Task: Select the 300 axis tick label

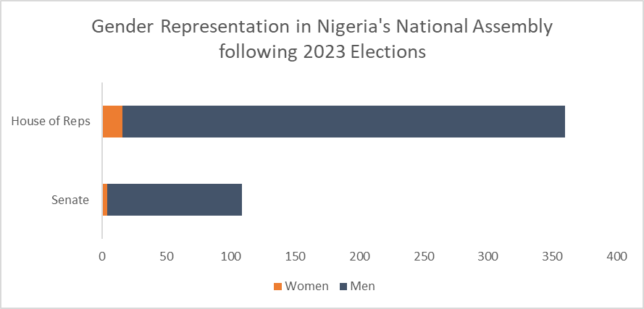Action: pos(488,255)
